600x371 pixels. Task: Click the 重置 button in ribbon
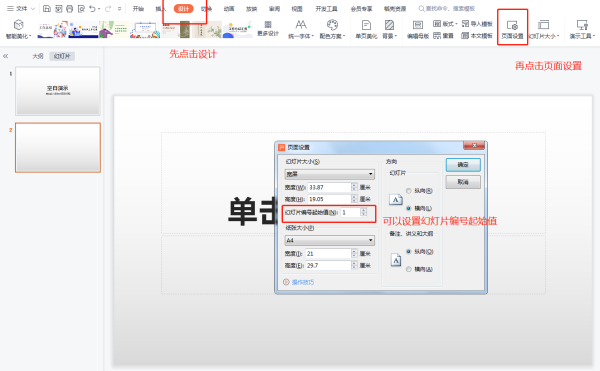(443, 36)
